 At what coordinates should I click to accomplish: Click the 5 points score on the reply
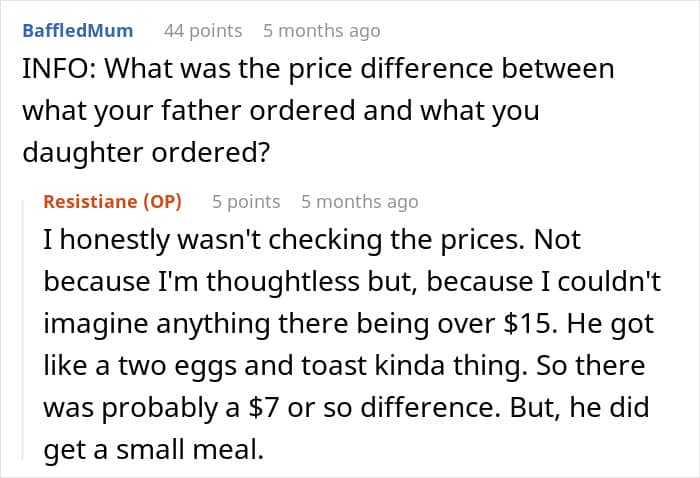point(246,202)
